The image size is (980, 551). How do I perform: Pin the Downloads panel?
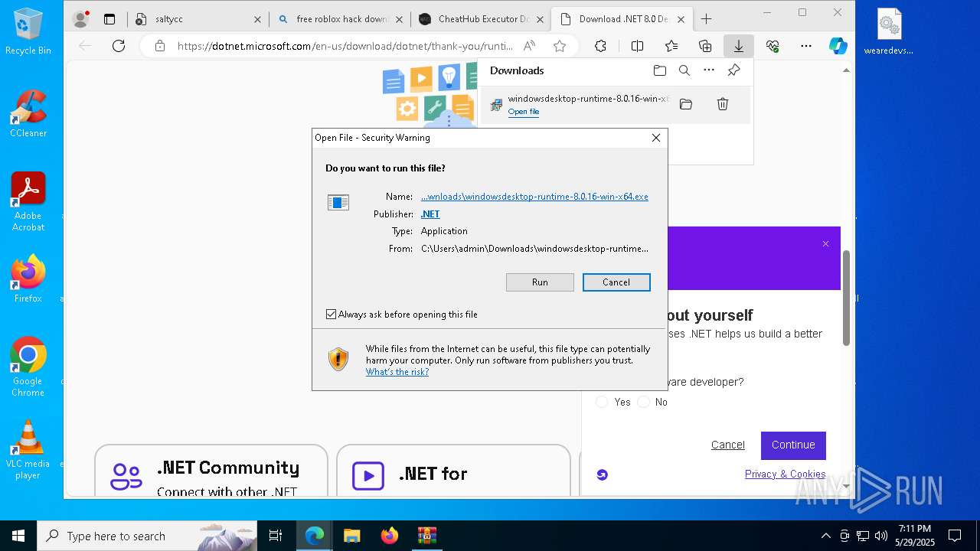click(733, 70)
